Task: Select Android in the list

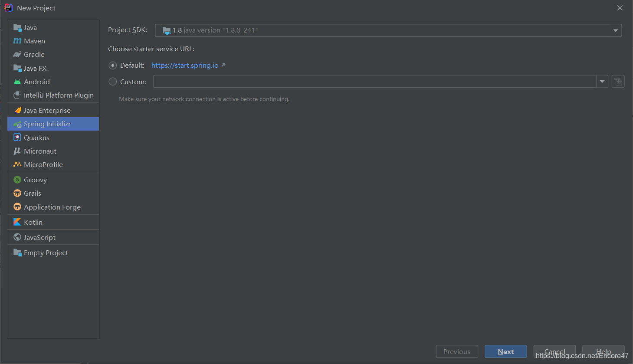Action: (53, 82)
